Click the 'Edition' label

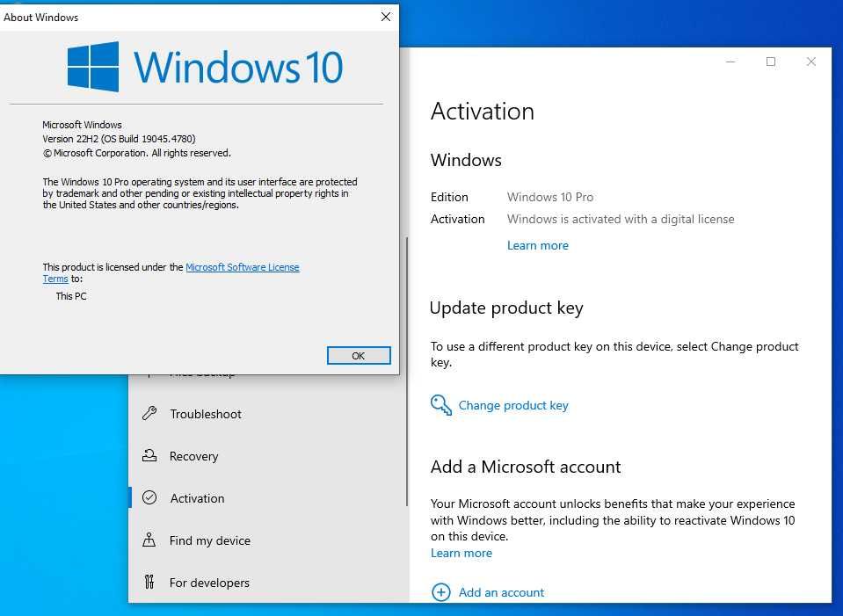(x=449, y=197)
